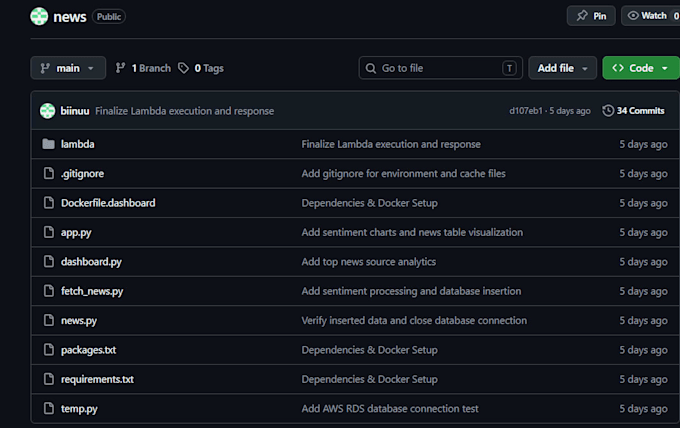Click file icon beside fetch_news.py
This screenshot has height=428, width=680.
[x=49, y=291]
